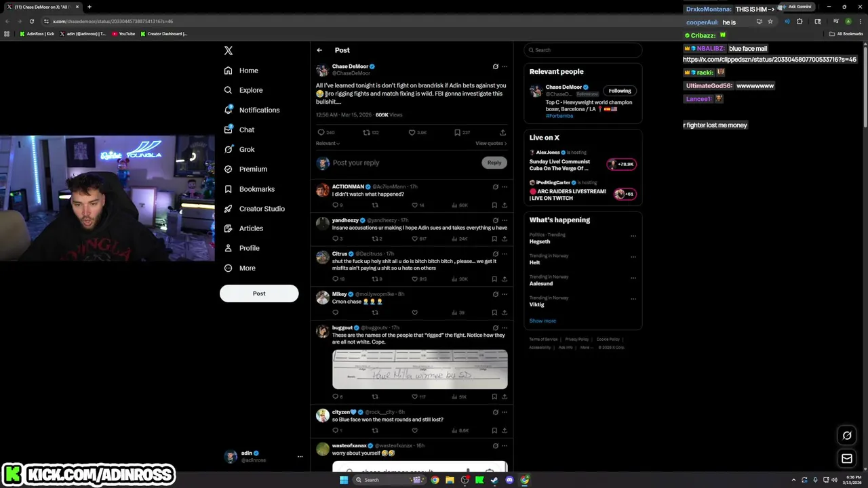Open floating Messages button at bottom right
The image size is (868, 488).
coord(847,459)
